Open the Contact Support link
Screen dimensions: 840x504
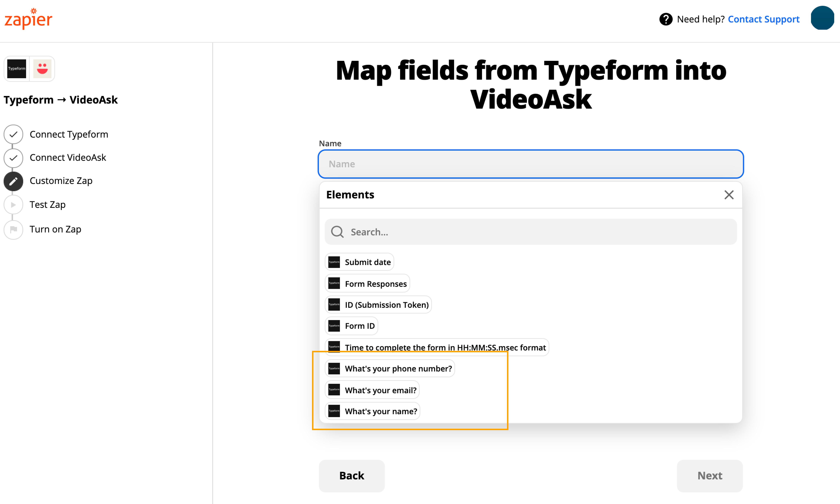763,19
